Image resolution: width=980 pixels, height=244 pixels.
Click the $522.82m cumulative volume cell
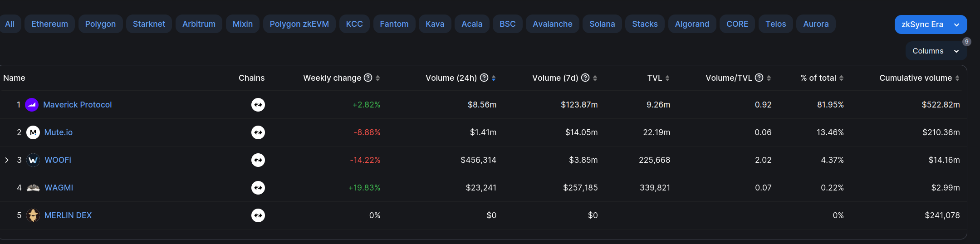[x=941, y=105]
